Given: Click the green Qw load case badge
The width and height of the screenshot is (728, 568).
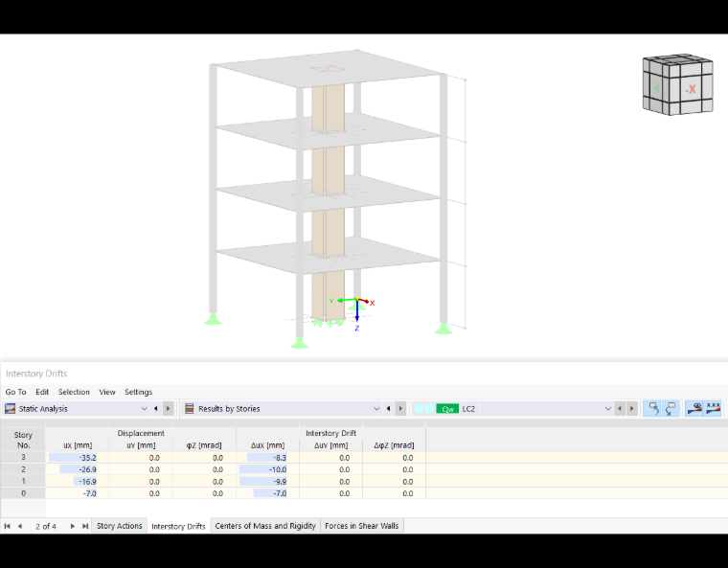Looking at the screenshot, I should (x=447, y=409).
